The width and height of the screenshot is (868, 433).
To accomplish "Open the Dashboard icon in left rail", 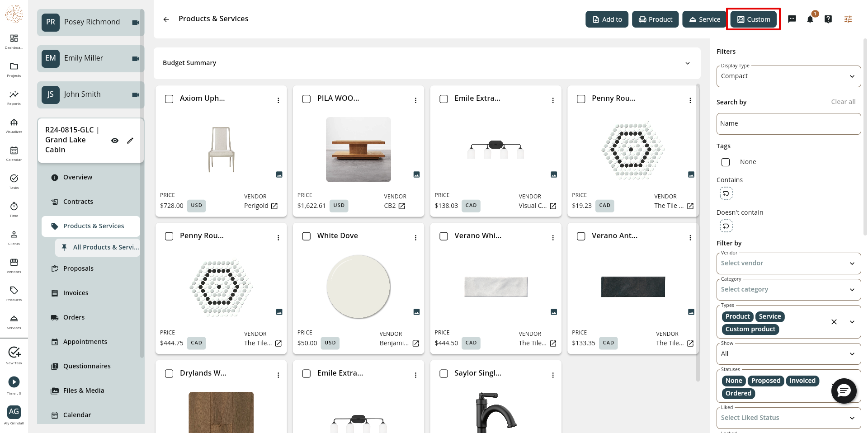I will coord(14,38).
